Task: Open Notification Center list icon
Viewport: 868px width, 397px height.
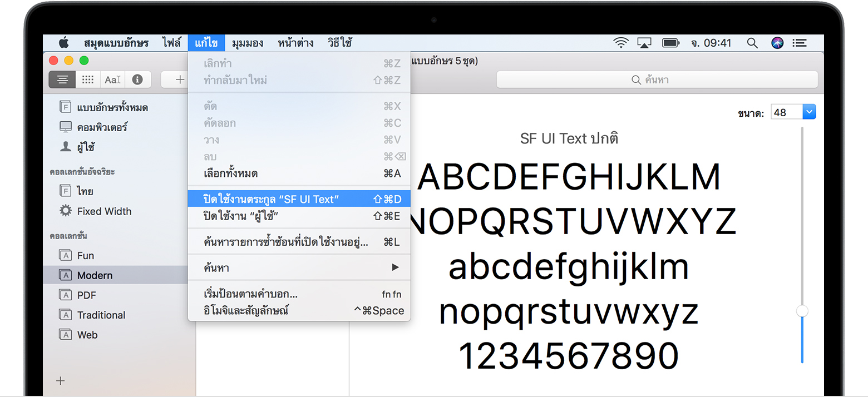Action: pos(800,43)
